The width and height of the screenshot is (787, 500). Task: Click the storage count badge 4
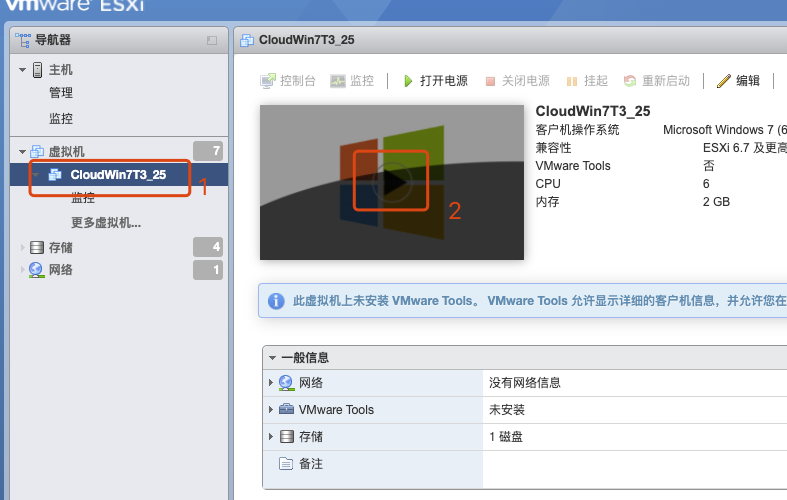[x=208, y=247]
